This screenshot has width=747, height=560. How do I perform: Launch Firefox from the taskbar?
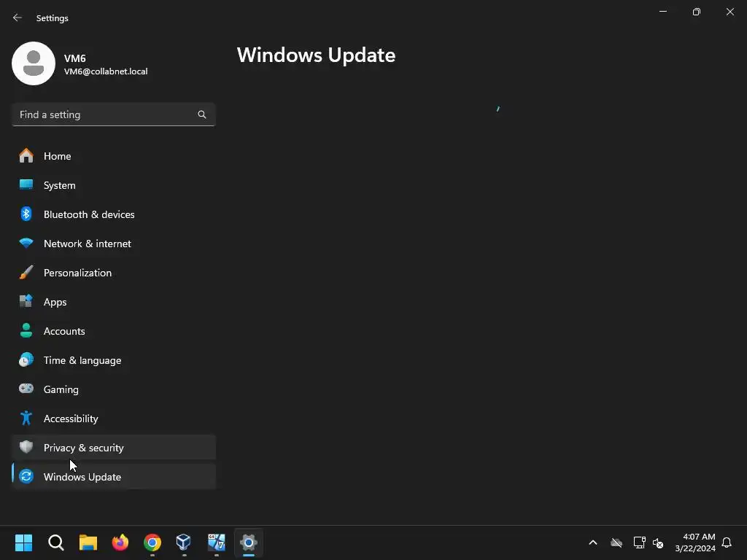pos(120,542)
